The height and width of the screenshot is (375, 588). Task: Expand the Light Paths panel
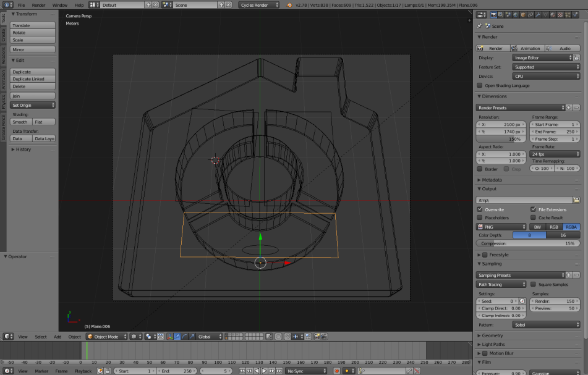click(493, 344)
